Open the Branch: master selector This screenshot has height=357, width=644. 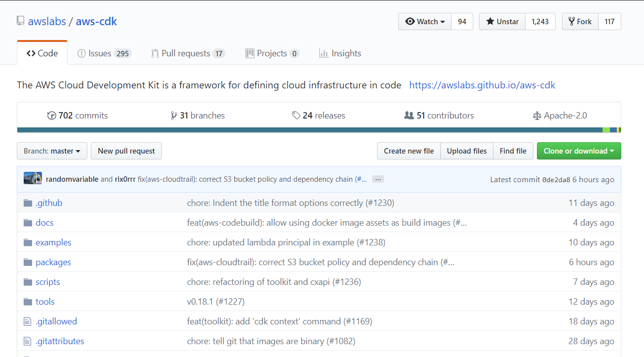pos(52,151)
